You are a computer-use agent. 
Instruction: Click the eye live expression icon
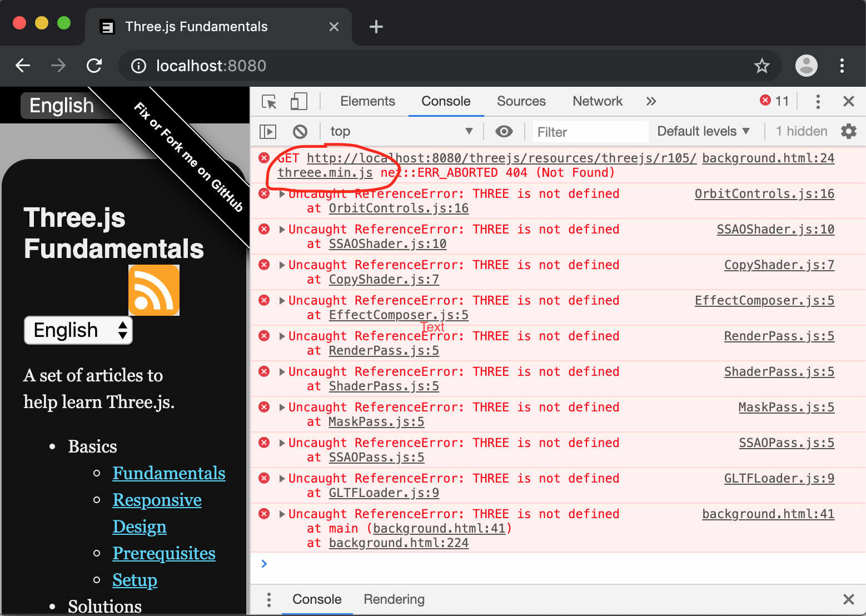point(504,132)
